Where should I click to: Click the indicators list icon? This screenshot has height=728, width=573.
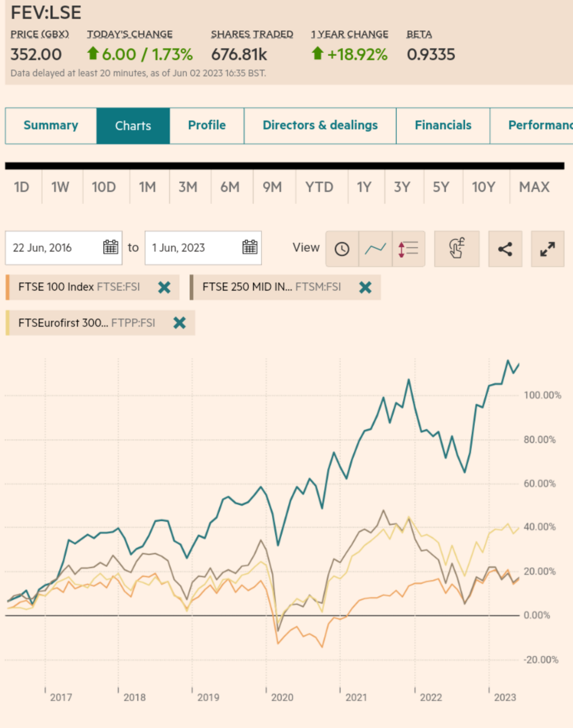408,248
